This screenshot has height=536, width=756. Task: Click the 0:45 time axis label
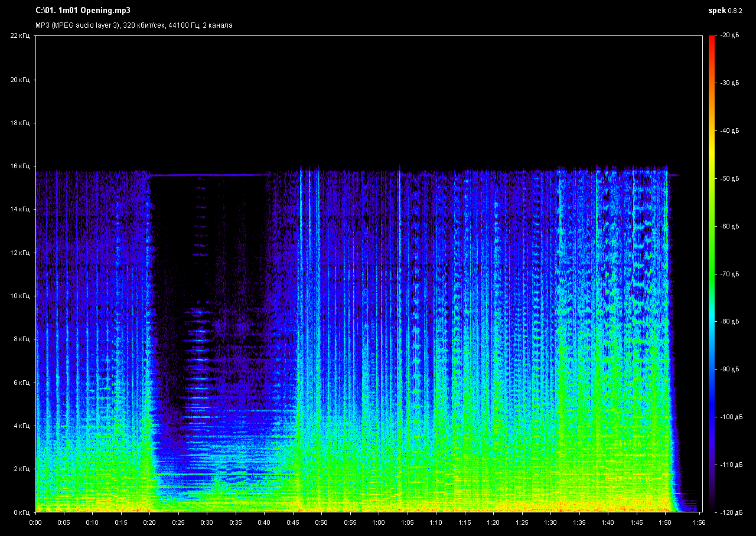[x=293, y=522]
